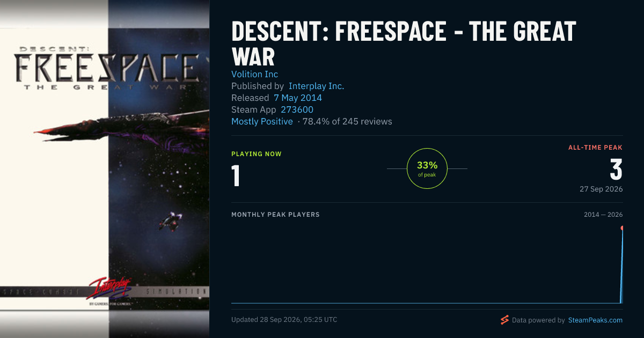Click the monthly peak players chart line
The width and height of the screenshot is (644, 338).
427,303
